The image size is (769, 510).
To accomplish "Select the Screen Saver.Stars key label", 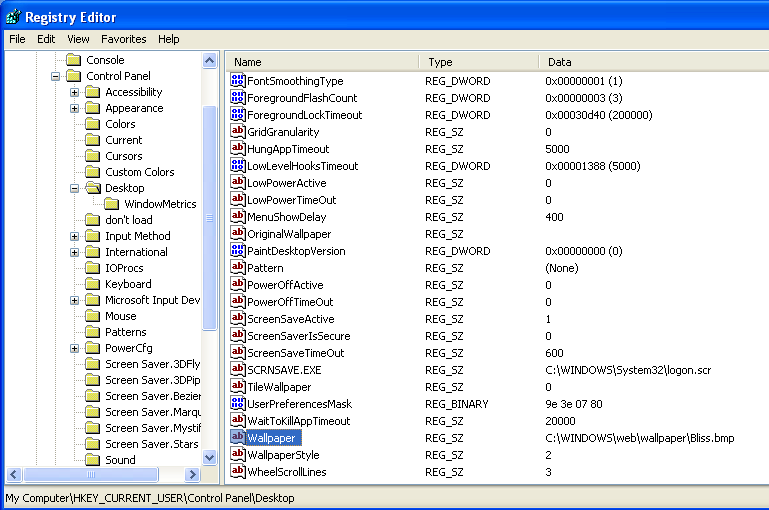I will coord(152,444).
